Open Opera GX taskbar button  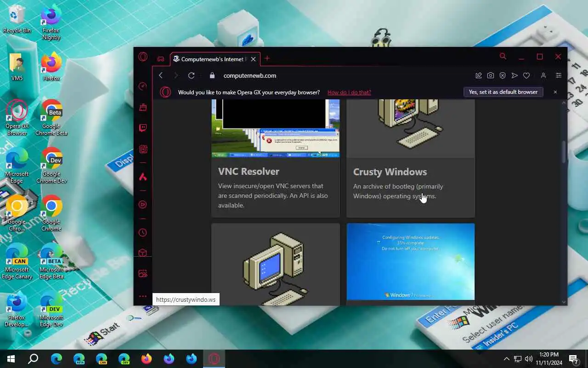coord(214,359)
